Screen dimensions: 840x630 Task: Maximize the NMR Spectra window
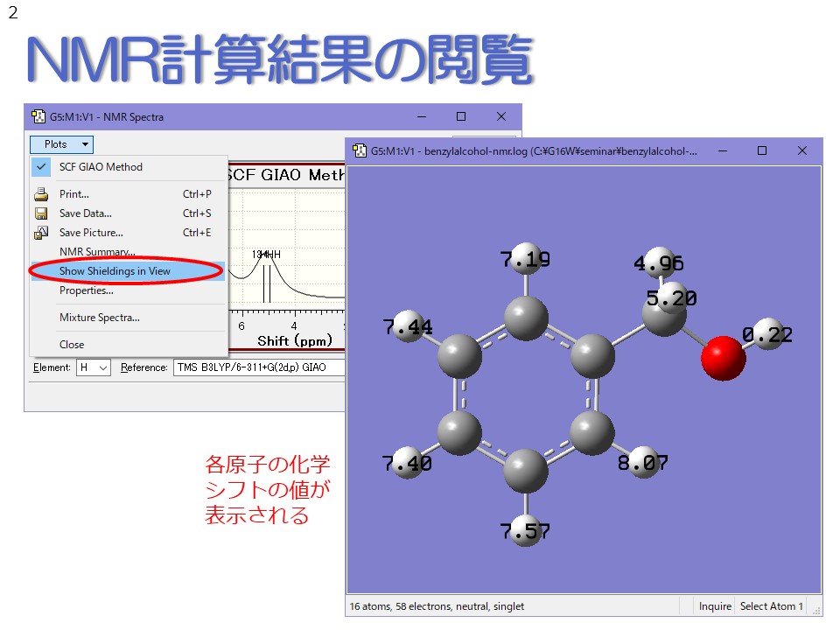click(461, 116)
